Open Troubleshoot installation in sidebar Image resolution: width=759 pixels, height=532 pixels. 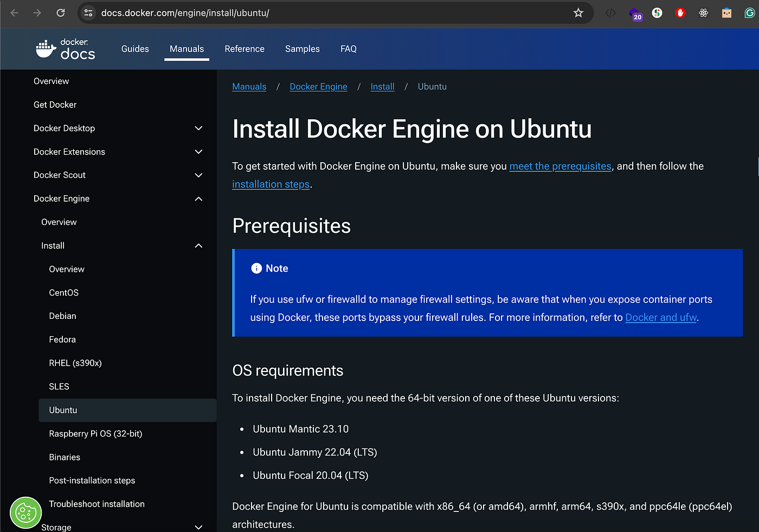[x=97, y=504]
